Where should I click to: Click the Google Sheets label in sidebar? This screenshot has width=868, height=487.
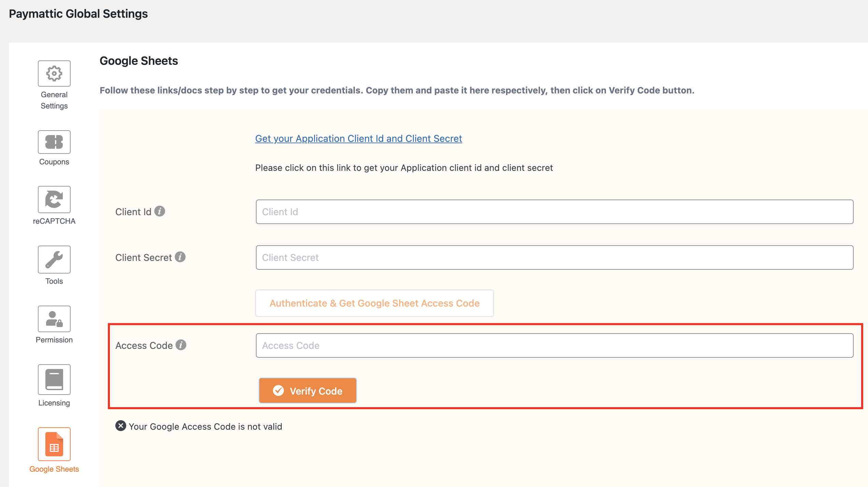pyautogui.click(x=54, y=469)
